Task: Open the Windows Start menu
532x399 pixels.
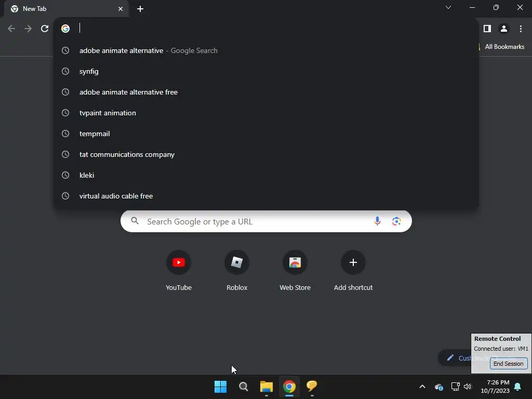Action: [x=220, y=387]
